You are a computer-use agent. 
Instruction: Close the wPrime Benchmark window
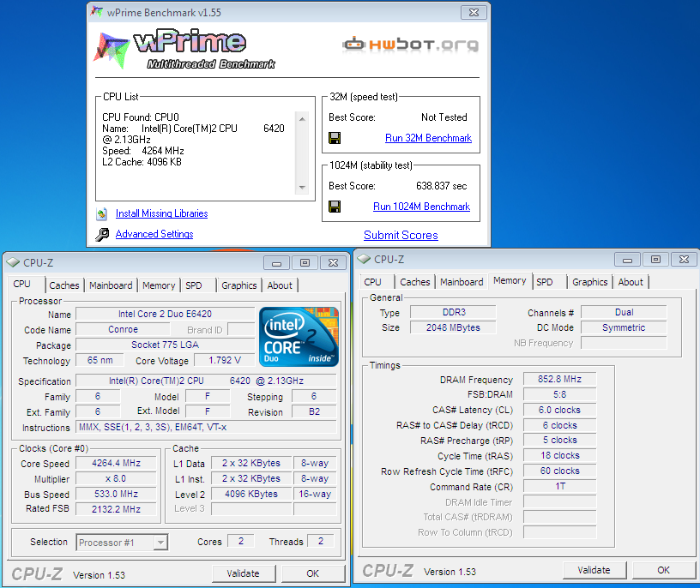[x=474, y=13]
